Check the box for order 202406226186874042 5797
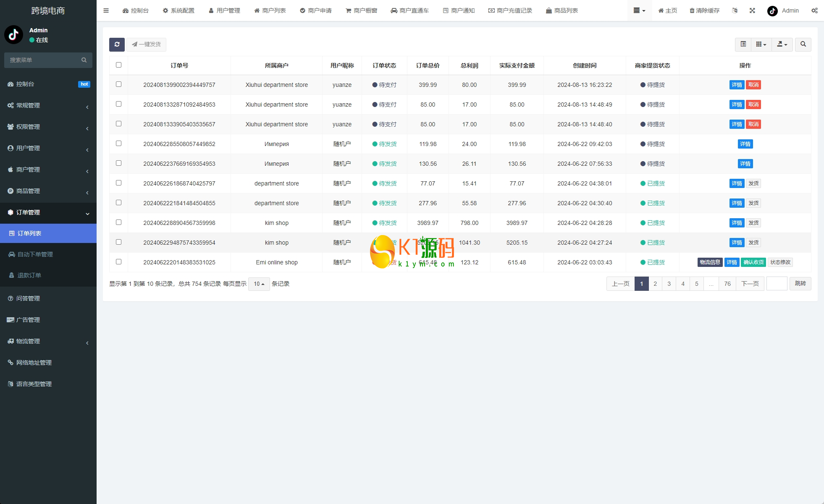The width and height of the screenshot is (824, 504). (x=118, y=183)
